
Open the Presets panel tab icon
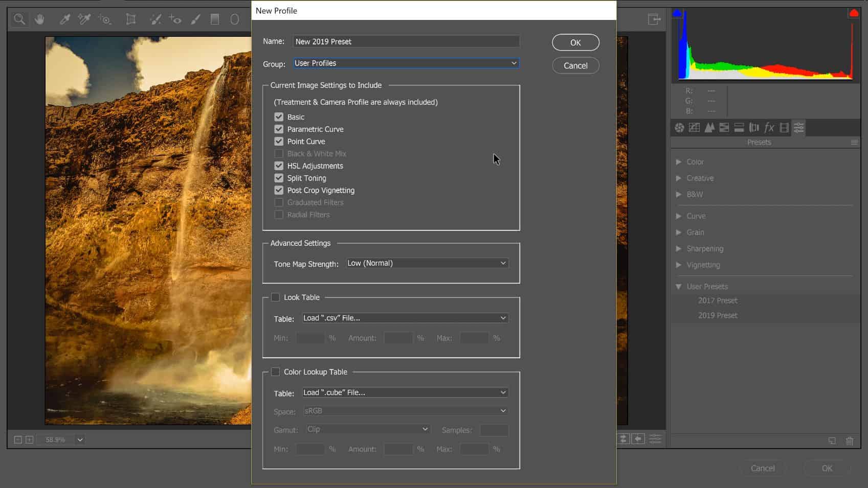798,128
